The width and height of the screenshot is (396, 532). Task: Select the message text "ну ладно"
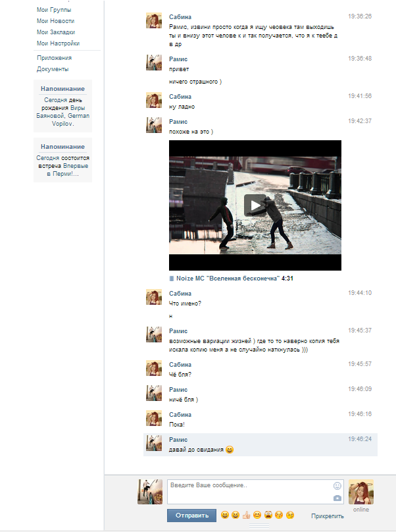point(182,107)
